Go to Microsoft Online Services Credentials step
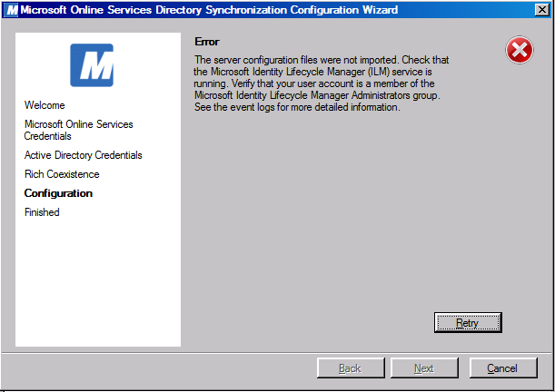The width and height of the screenshot is (555, 392). click(78, 130)
